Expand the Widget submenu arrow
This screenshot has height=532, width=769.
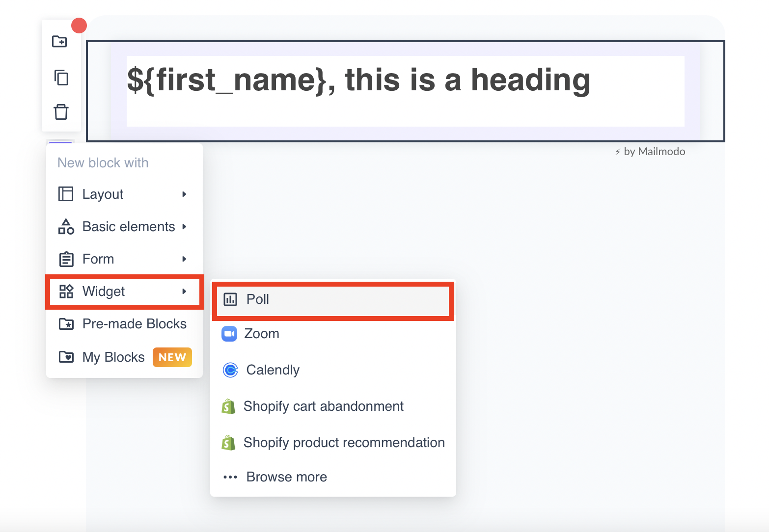tap(184, 292)
